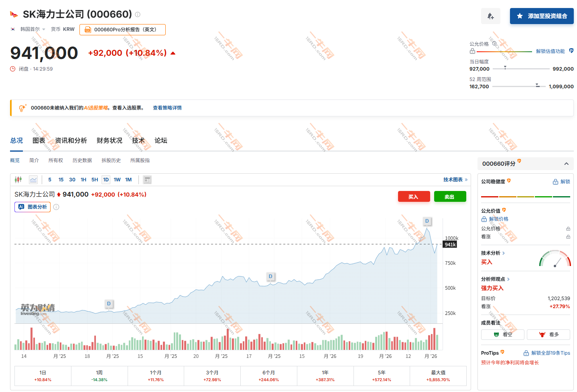Click 解锁全部19条Tips link
This screenshot has height=392, width=577.
547,353
